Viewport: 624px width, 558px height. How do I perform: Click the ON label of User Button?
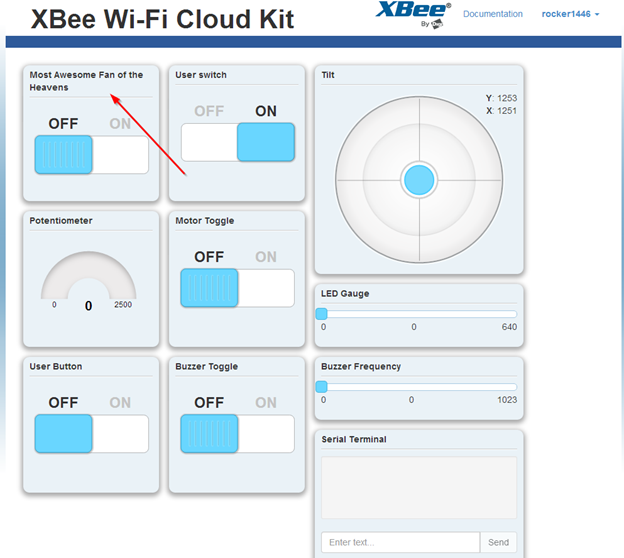(120, 402)
